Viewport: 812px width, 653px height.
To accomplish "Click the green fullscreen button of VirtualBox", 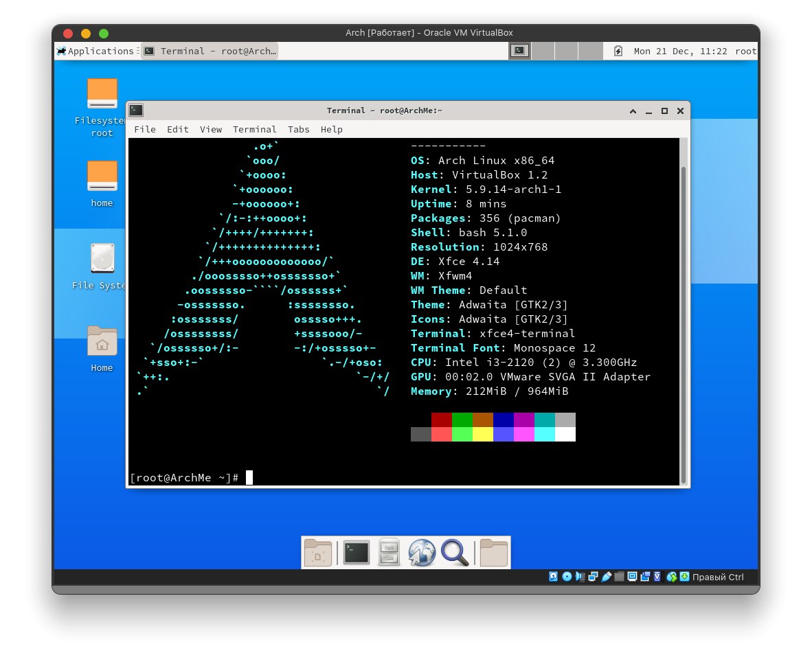I will pyautogui.click(x=104, y=33).
